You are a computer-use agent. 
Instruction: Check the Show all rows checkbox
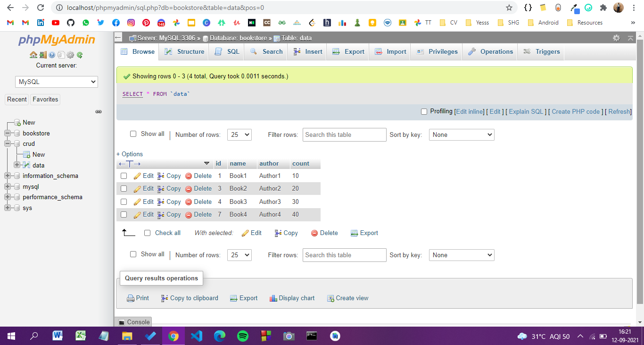tap(133, 134)
